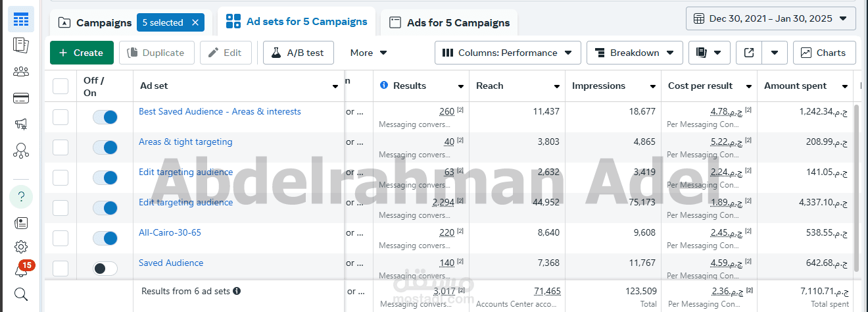Turn on the Saved Audience ad set
This screenshot has width=868, height=312.
point(105,269)
